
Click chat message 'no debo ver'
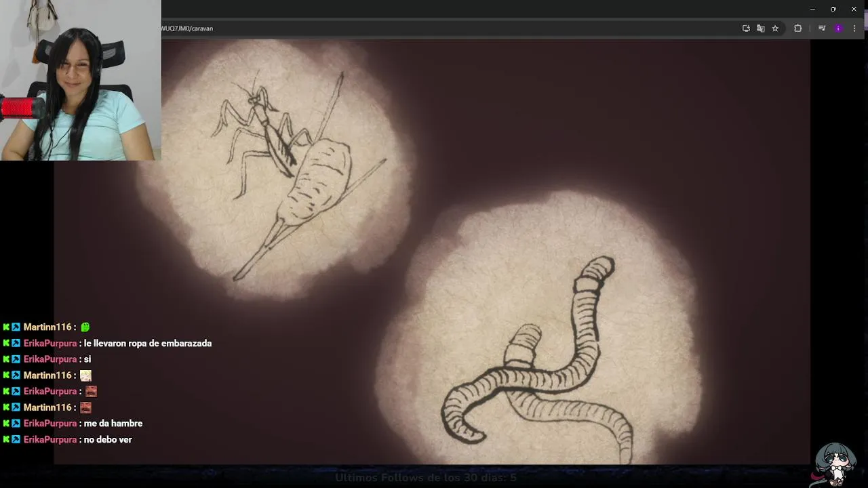[108, 440]
